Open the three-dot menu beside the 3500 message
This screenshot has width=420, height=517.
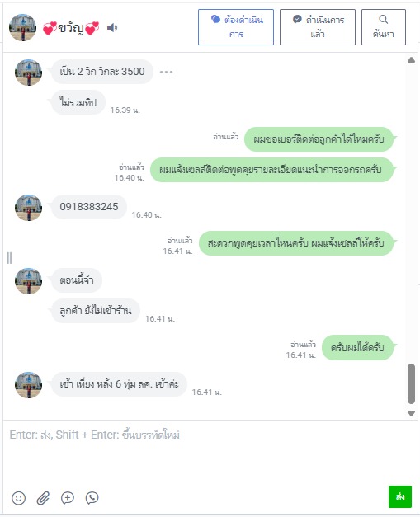pos(166,72)
